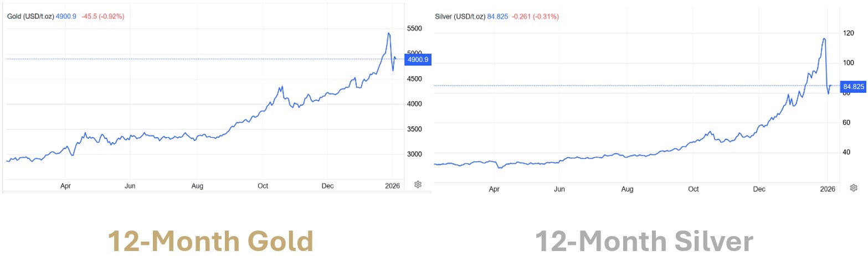Click 2026 on the silver chart time axis
The width and height of the screenshot is (868, 256).
click(x=827, y=189)
